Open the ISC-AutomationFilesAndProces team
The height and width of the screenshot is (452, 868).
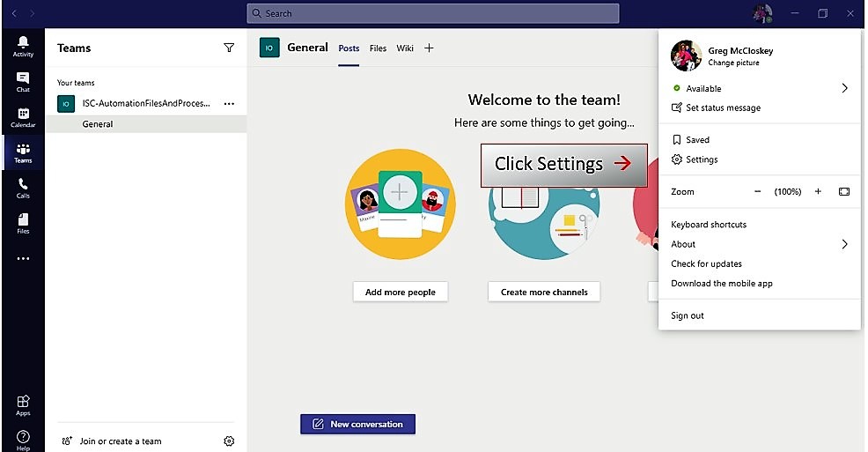click(x=146, y=104)
